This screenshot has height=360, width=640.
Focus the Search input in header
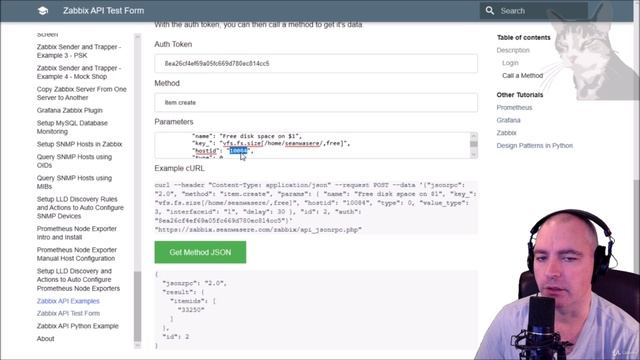534,11
